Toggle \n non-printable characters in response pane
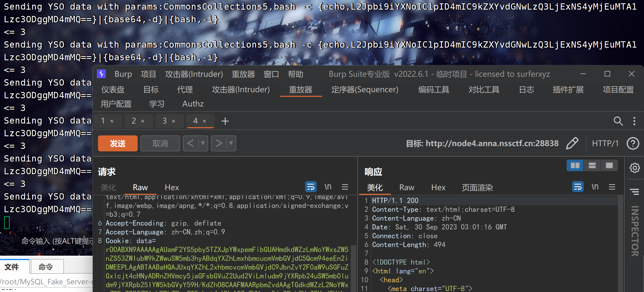Image resolution: width=644 pixels, height=292 pixels. [595, 187]
